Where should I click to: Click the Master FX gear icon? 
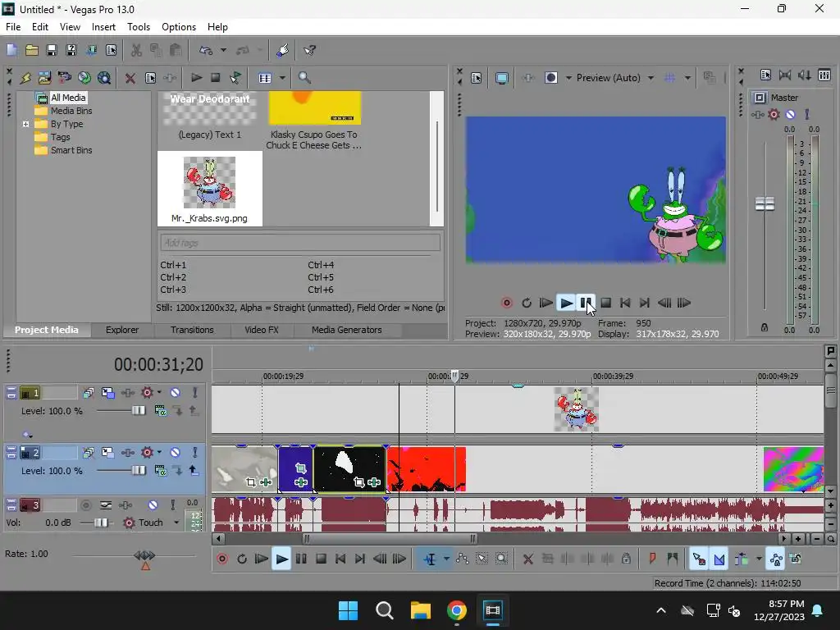pyautogui.click(x=774, y=114)
